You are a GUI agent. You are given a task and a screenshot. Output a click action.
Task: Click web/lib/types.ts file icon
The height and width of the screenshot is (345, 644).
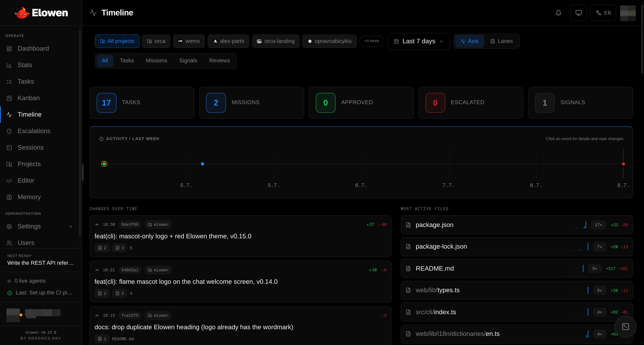[408, 290]
